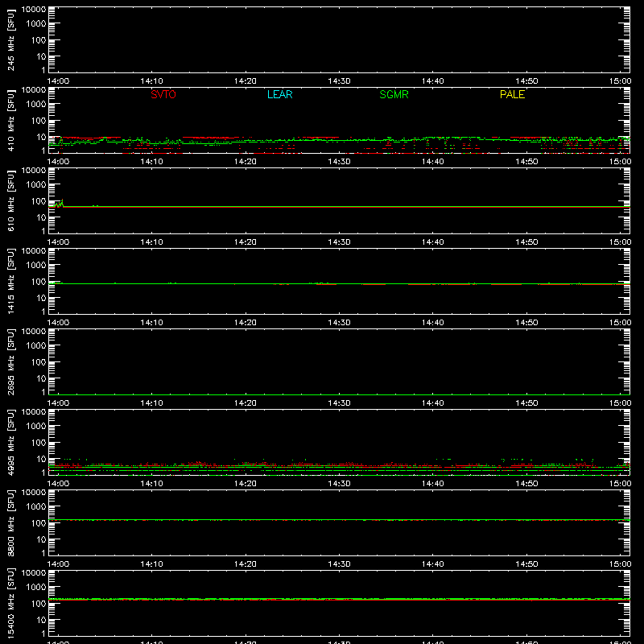This screenshot has width=644, height=644.
Task: Click the cyan LEAR station label
Action: point(279,94)
